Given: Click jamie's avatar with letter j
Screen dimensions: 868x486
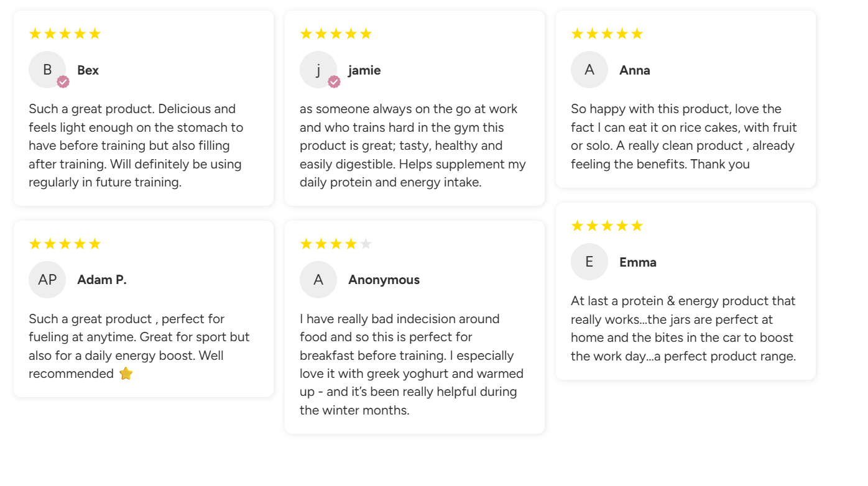Looking at the screenshot, I should point(318,70).
